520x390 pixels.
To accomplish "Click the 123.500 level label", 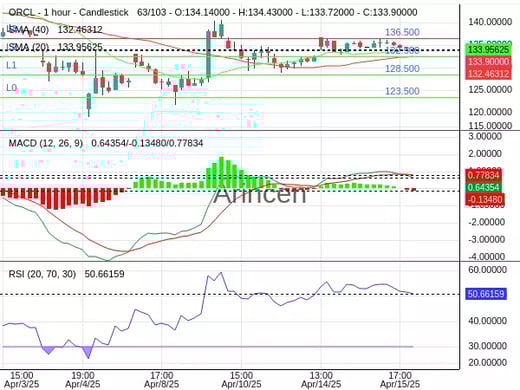I will [x=402, y=91].
